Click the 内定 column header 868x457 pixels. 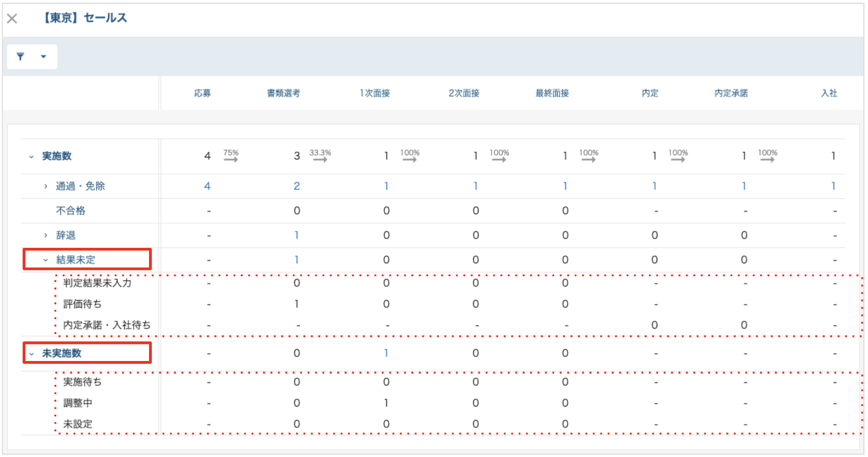pos(650,93)
